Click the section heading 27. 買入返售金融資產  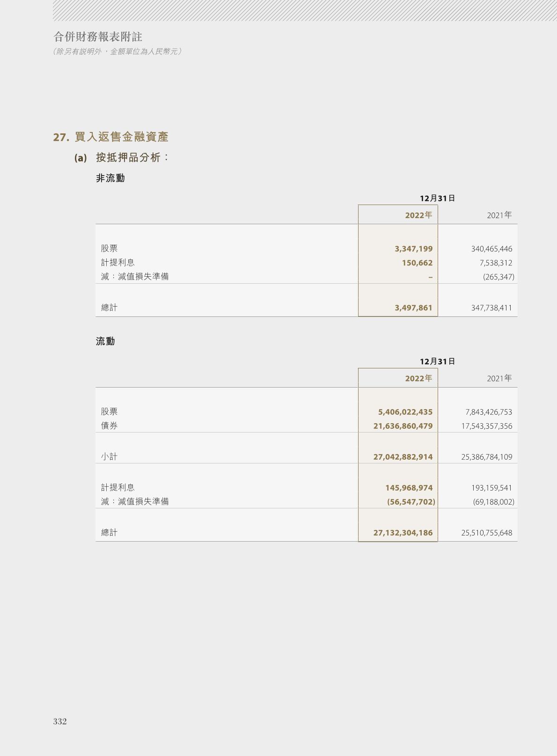click(111, 137)
